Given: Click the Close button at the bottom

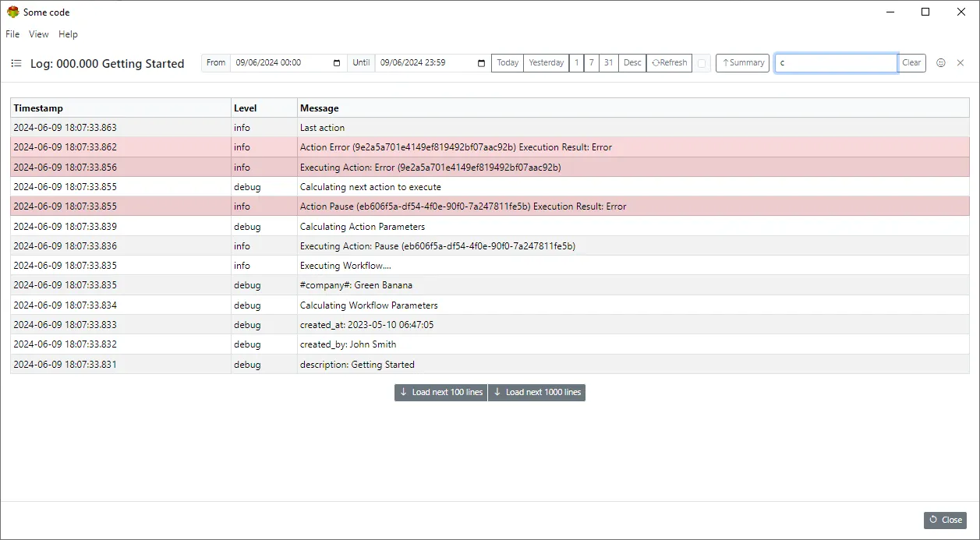Looking at the screenshot, I should click(x=945, y=520).
